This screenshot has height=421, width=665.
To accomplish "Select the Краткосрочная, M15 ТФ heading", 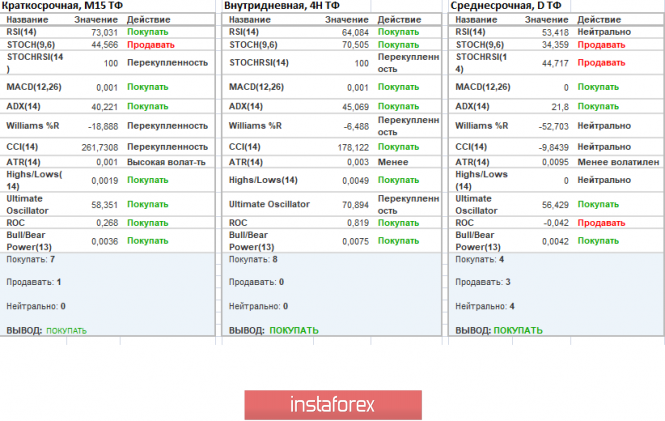I will 62,6.
